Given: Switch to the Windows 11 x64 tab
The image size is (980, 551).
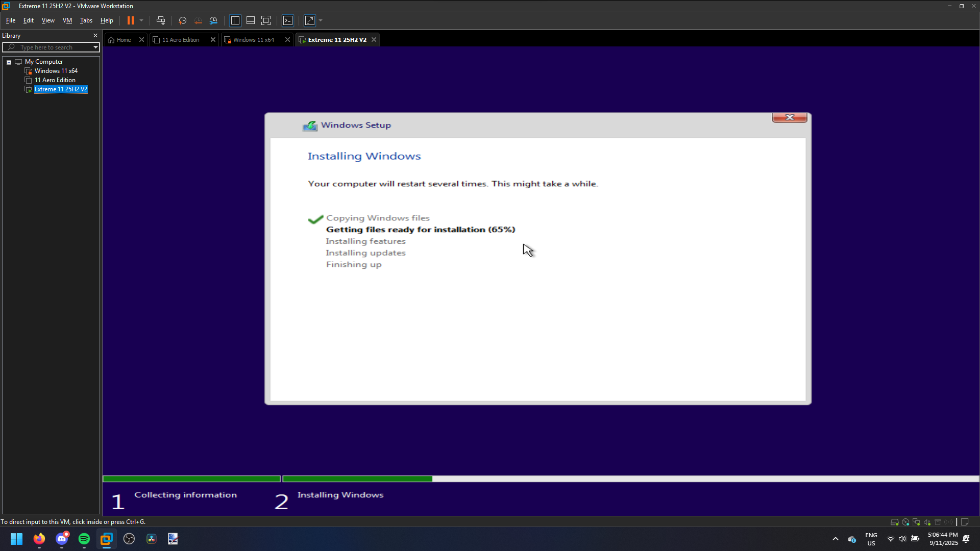Looking at the screenshot, I should tap(254, 40).
